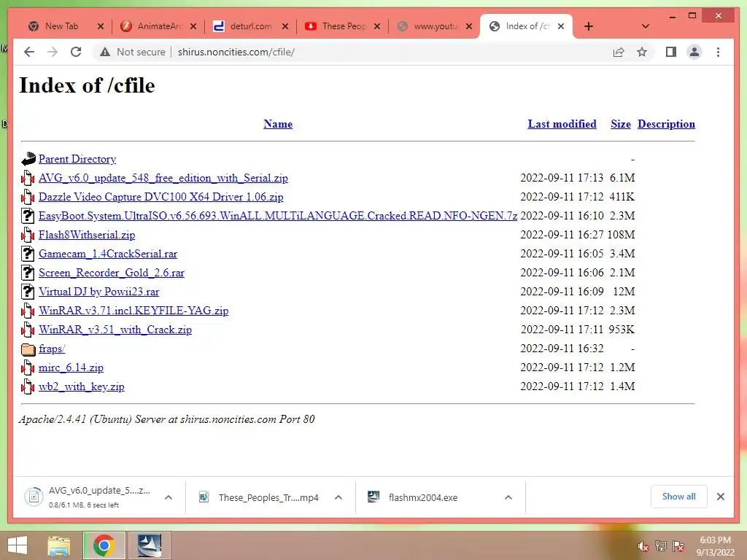The image size is (747, 560).
Task: Select the Index of /cfile tab
Action: (527, 26)
